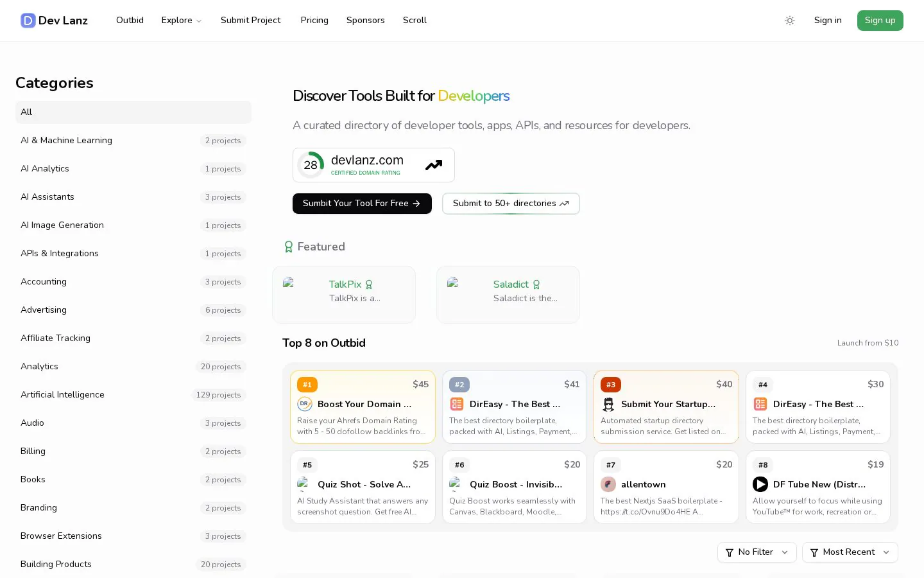
Task: Click the Launch from $10 link
Action: (x=868, y=343)
